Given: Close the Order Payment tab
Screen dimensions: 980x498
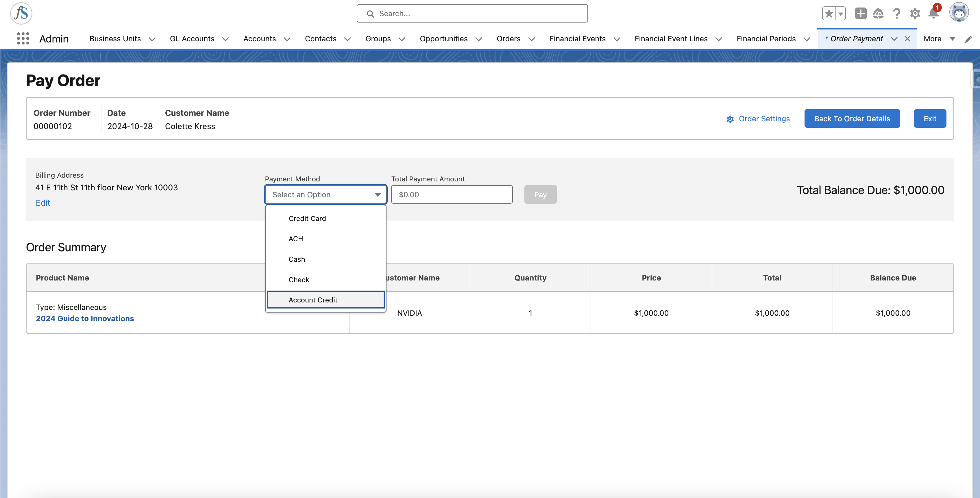Looking at the screenshot, I should [907, 39].
